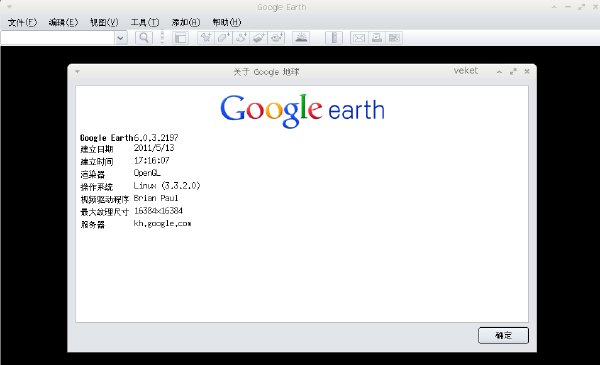Click the Google earth logo image
The height and width of the screenshot is (365, 600).
click(x=302, y=110)
